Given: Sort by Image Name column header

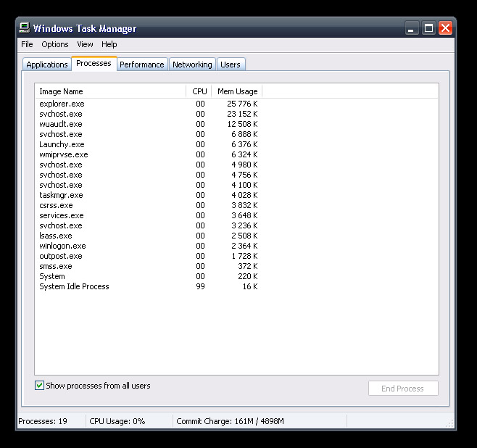Looking at the screenshot, I should click(110, 91).
